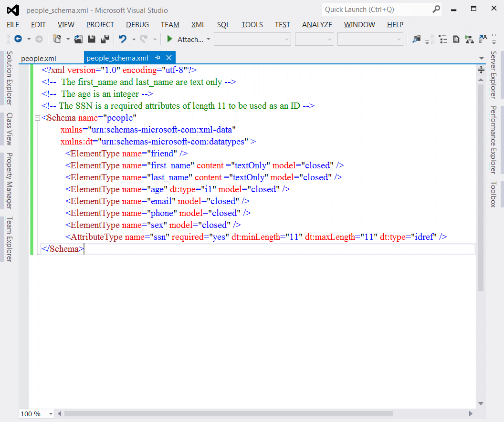Open the HELP menu
Screen dimensions: 504x422
(395, 25)
